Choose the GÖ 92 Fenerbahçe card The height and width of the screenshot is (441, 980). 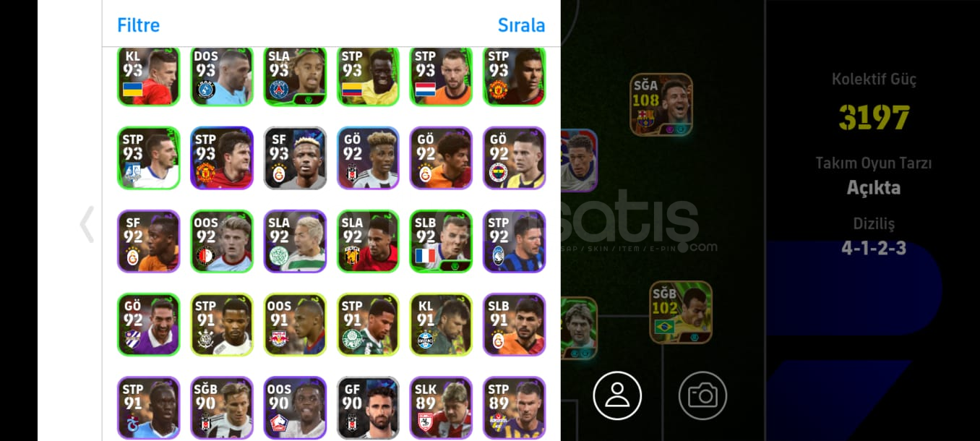[514, 158]
